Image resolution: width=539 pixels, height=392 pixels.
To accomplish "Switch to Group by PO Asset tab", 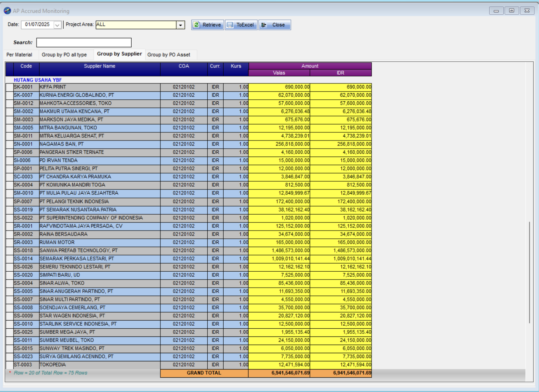I will (x=169, y=55).
